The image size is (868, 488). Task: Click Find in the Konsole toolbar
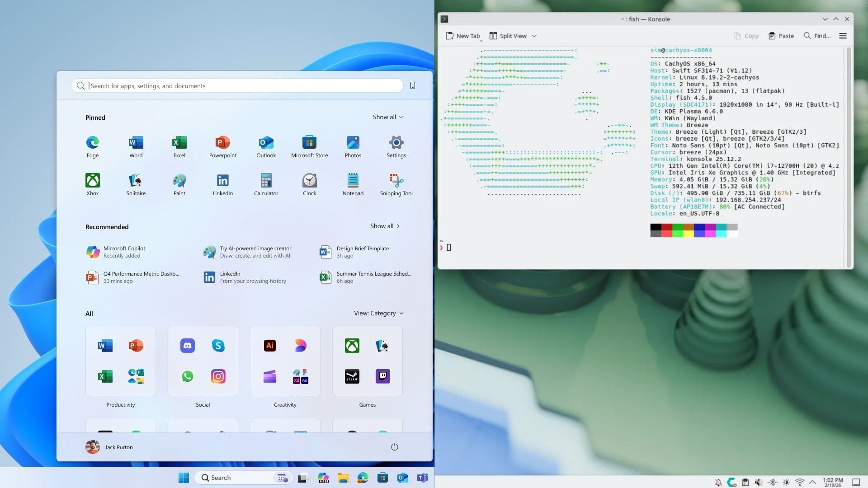[817, 36]
